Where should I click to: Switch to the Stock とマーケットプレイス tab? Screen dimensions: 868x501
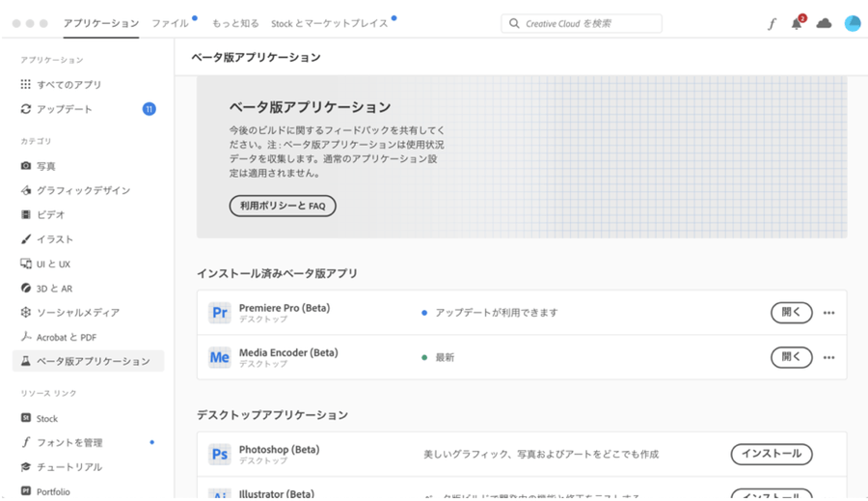click(330, 23)
